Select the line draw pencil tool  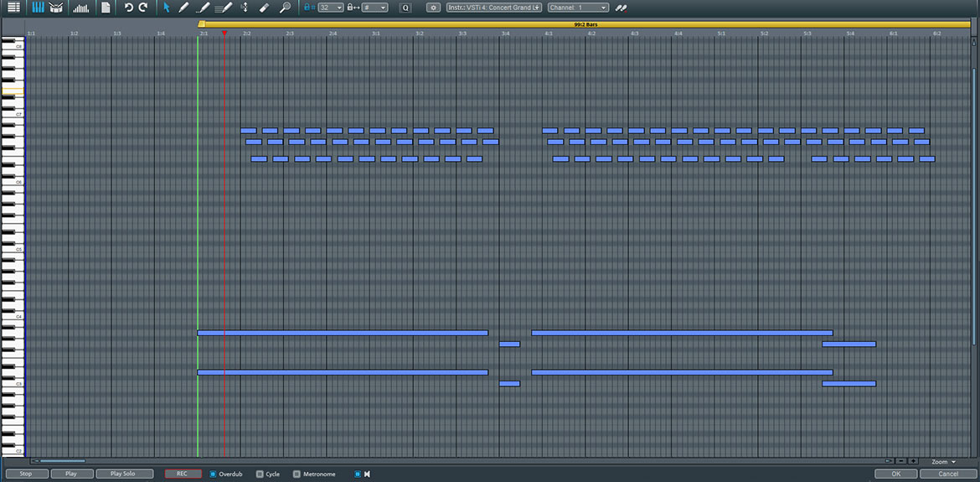click(203, 8)
